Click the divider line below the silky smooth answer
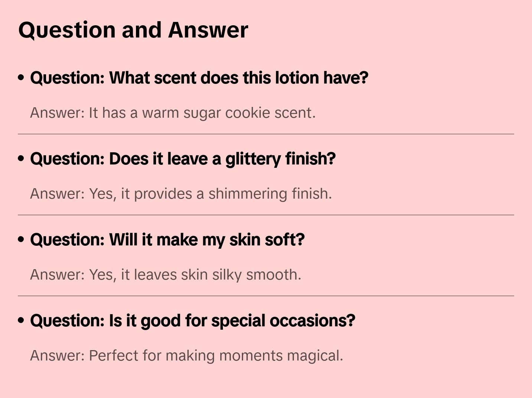 tap(266, 296)
